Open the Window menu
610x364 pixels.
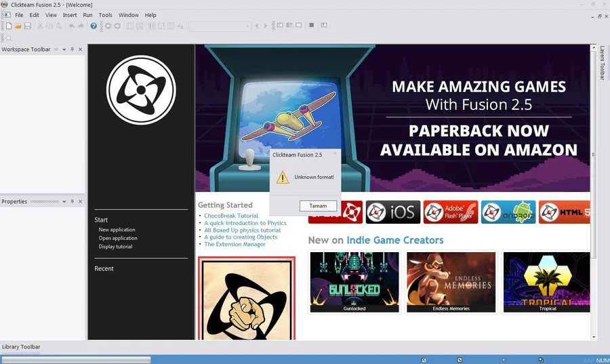point(128,15)
